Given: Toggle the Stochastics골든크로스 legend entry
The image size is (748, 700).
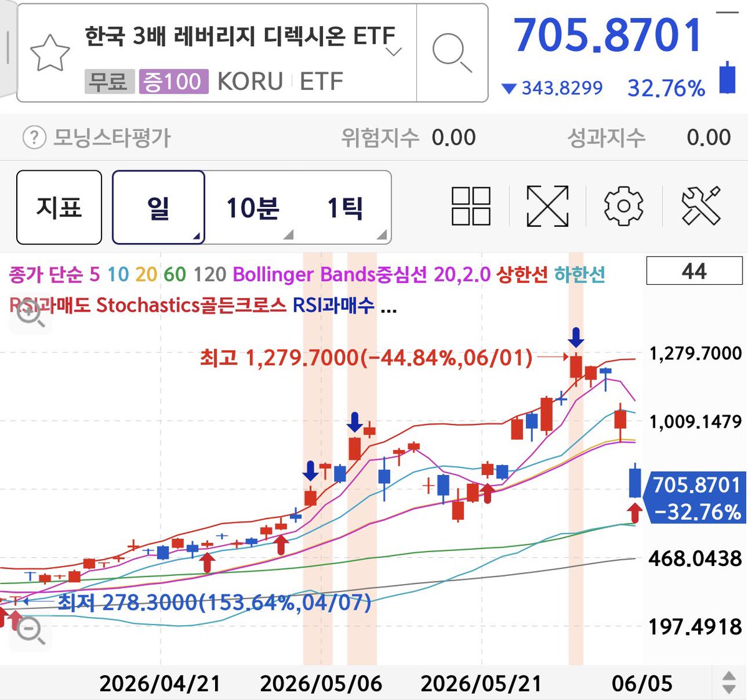Looking at the screenshot, I should 191,305.
